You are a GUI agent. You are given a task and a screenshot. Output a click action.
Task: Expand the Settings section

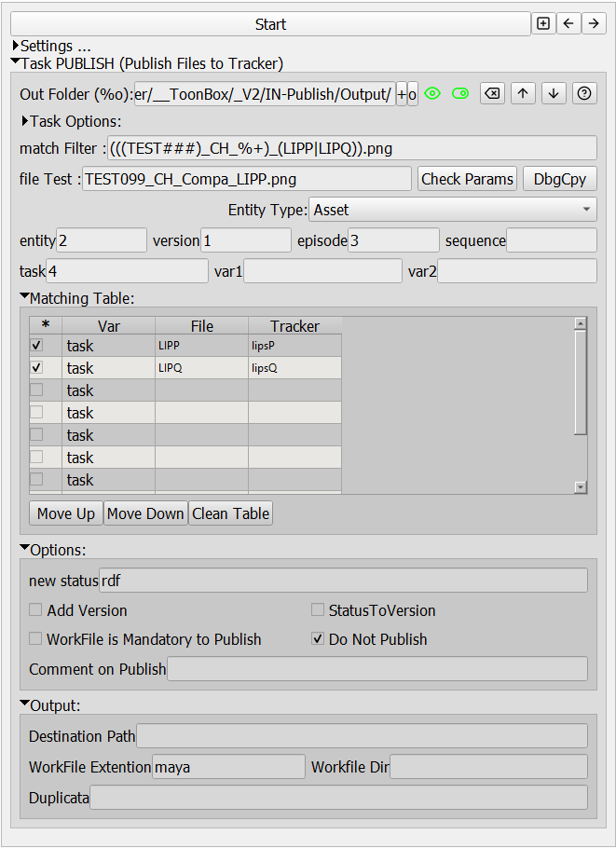(x=16, y=46)
